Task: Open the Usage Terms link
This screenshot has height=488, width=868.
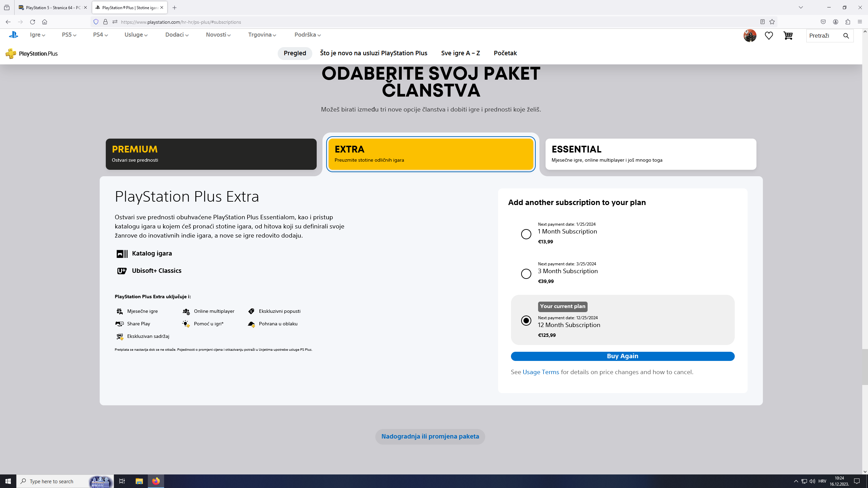Action: tap(540, 372)
